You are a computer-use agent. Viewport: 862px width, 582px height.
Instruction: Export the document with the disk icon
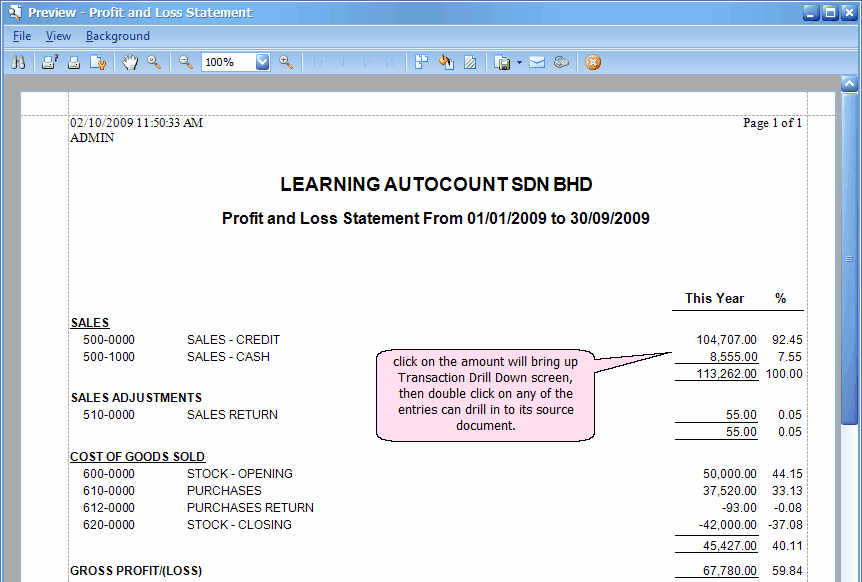pos(502,62)
